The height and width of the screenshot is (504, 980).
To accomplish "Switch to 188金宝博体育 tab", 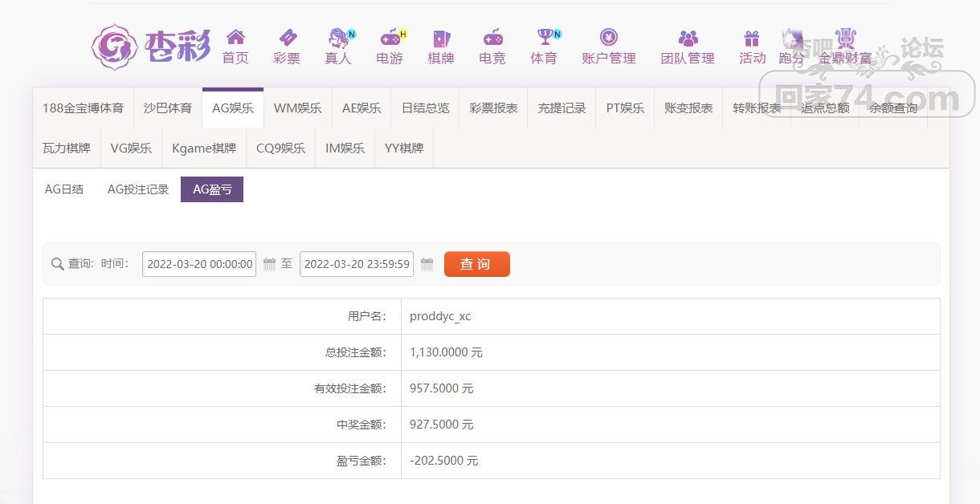I will click(83, 108).
